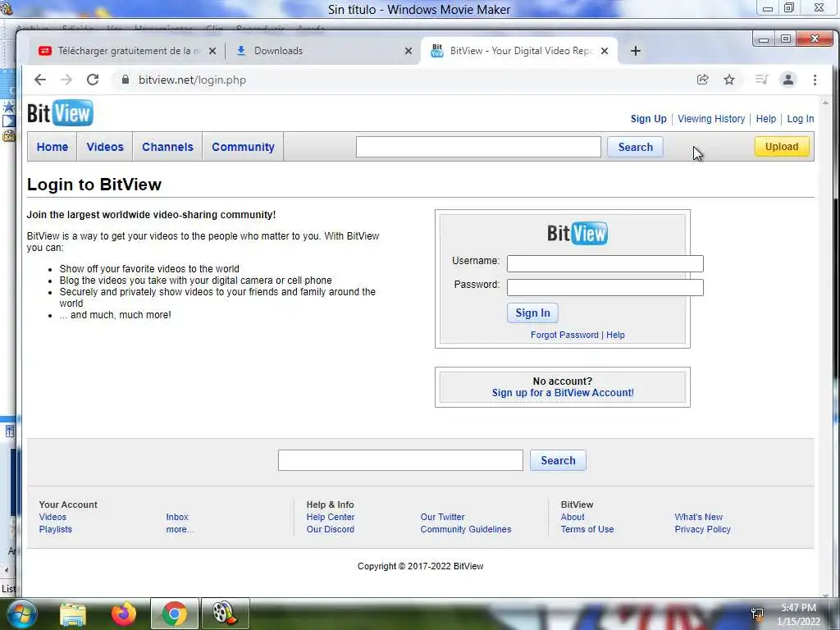Click the network icon in system tray
840x630 pixels.
(757, 614)
